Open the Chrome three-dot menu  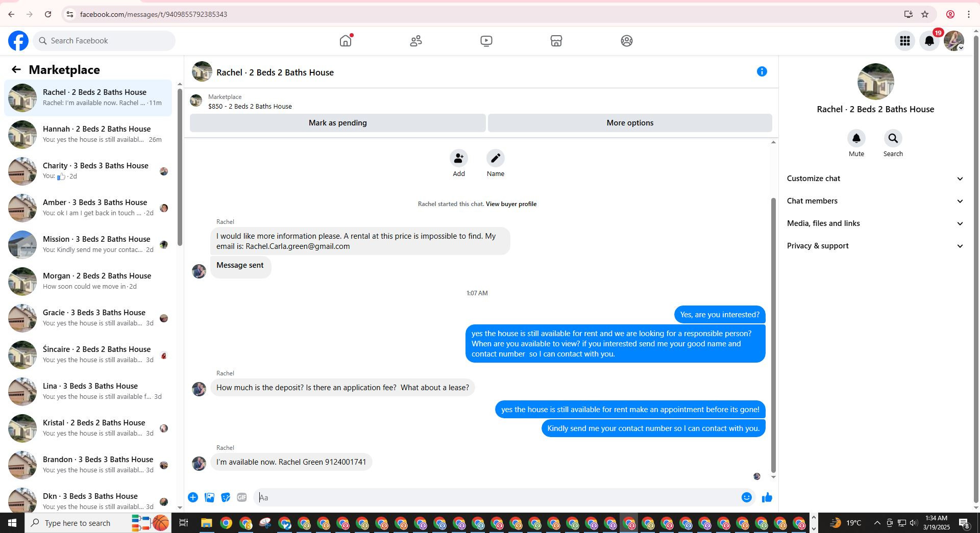click(x=969, y=14)
